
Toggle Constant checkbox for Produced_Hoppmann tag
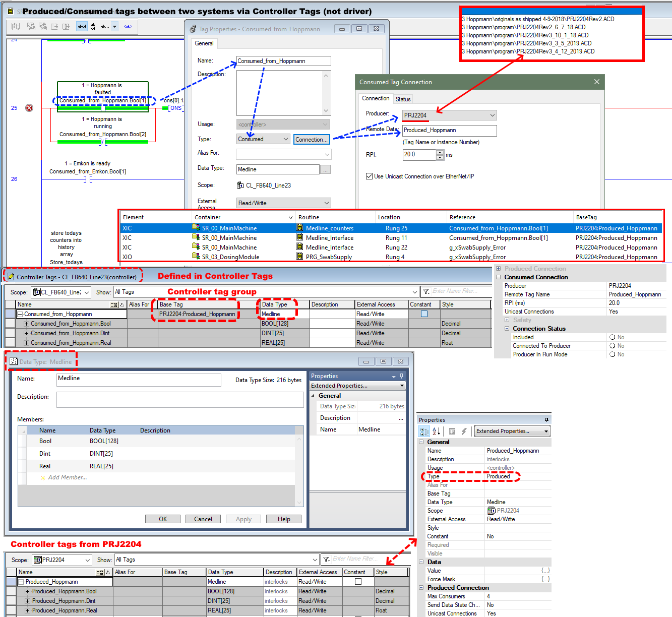click(358, 582)
